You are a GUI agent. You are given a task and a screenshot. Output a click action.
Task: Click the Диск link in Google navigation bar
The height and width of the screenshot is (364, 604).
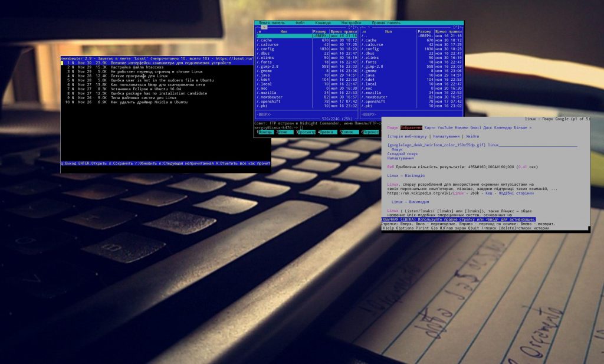pos(485,127)
